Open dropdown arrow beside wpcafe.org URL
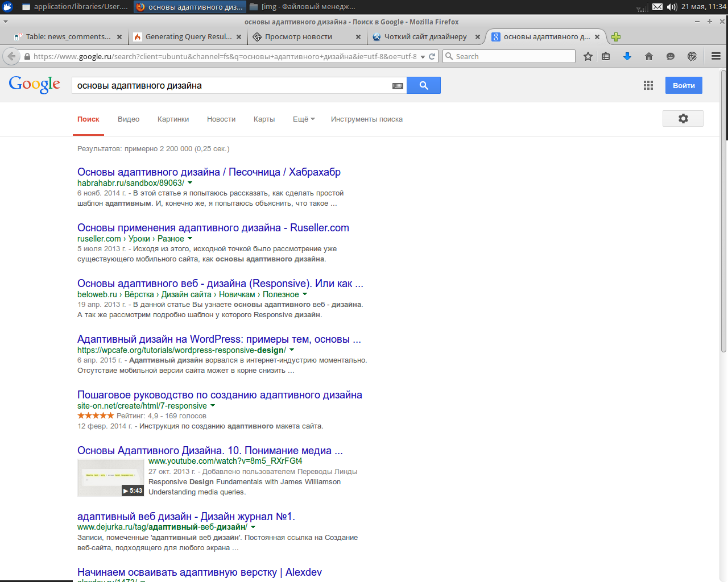This screenshot has height=582, width=728. coord(292,350)
